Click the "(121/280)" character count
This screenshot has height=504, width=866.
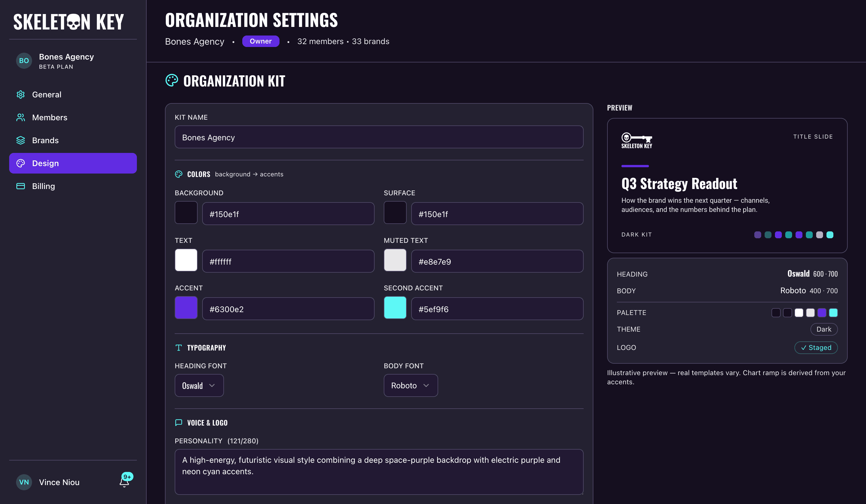[x=243, y=441]
